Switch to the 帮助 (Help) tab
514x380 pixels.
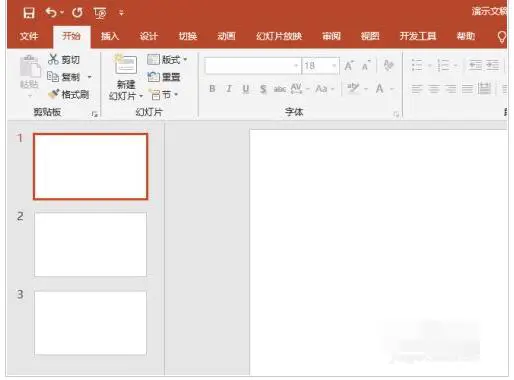tap(466, 36)
